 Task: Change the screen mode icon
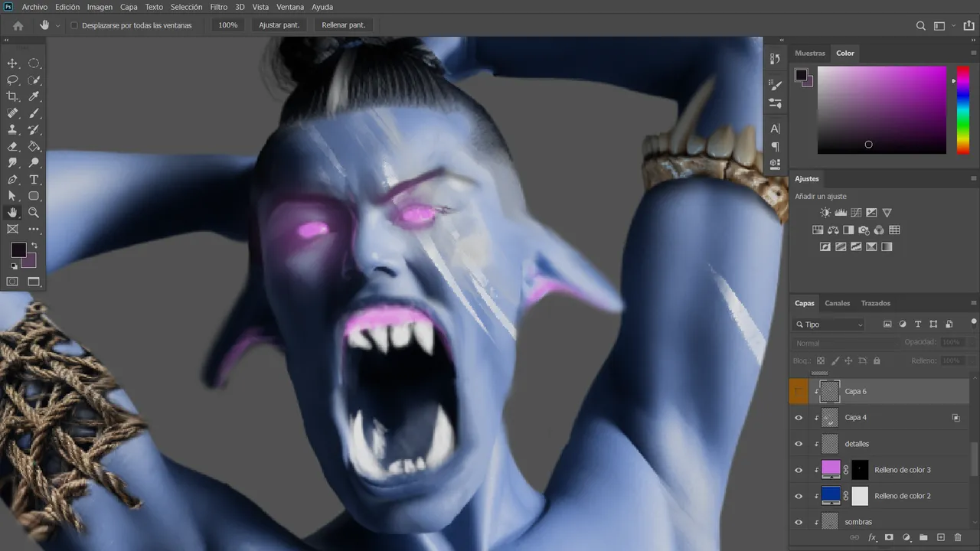click(x=34, y=282)
